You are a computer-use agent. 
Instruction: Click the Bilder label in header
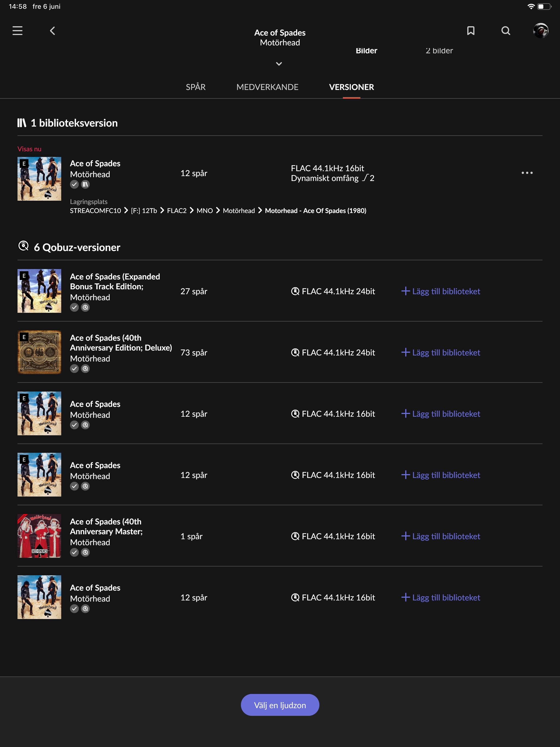pos(366,51)
